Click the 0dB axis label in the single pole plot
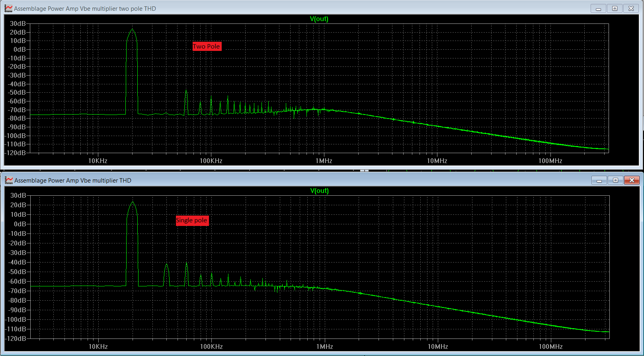 click(x=20, y=224)
